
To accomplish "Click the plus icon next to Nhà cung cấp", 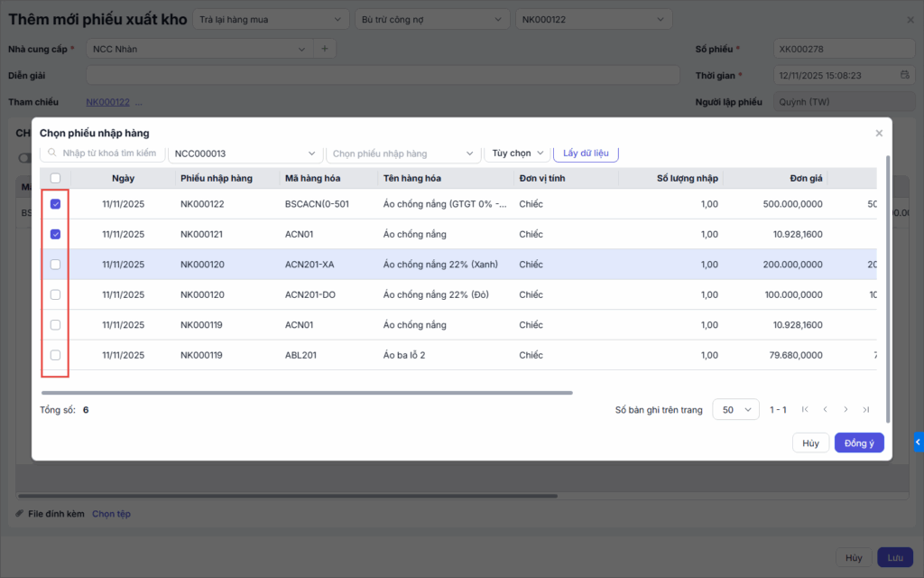I will pyautogui.click(x=325, y=49).
